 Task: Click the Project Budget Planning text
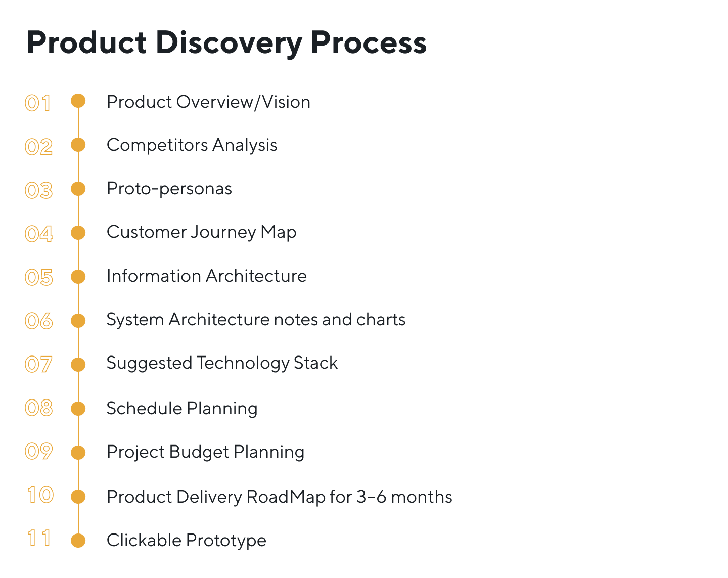[205, 452]
